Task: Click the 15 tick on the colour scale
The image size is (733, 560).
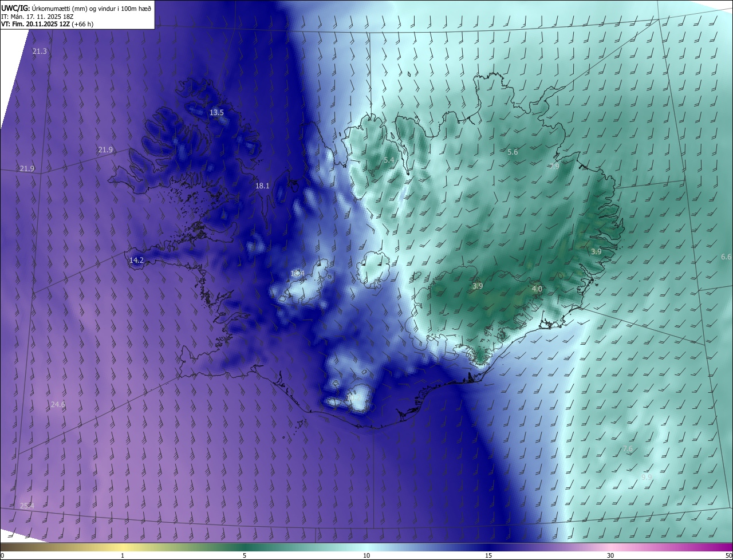Action: pos(488,556)
